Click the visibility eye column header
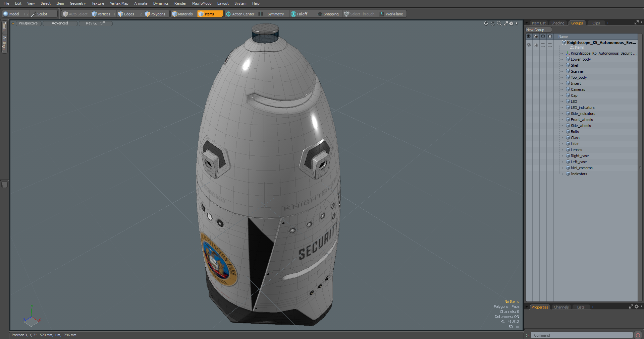Screen dimensions: 644x339 (x=529, y=37)
